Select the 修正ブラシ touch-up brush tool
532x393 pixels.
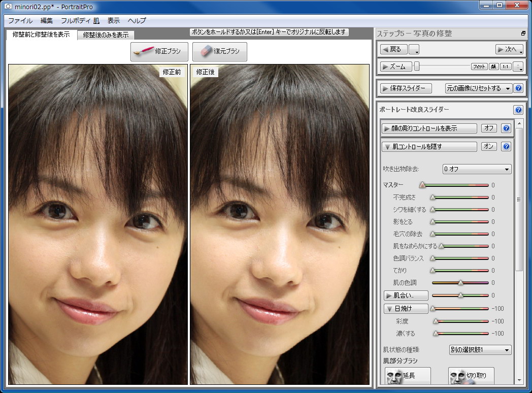(159, 51)
